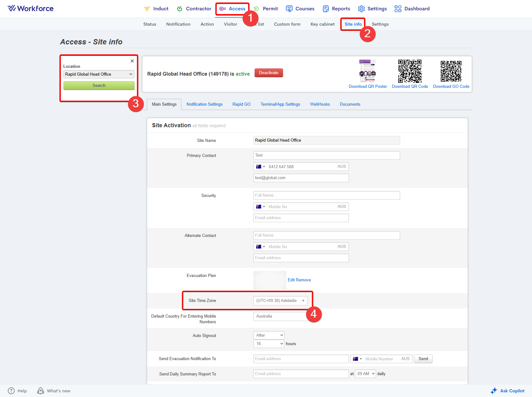This screenshot has height=397, width=532.
Task: Open the What's new rocket icon
Action: [41, 391]
